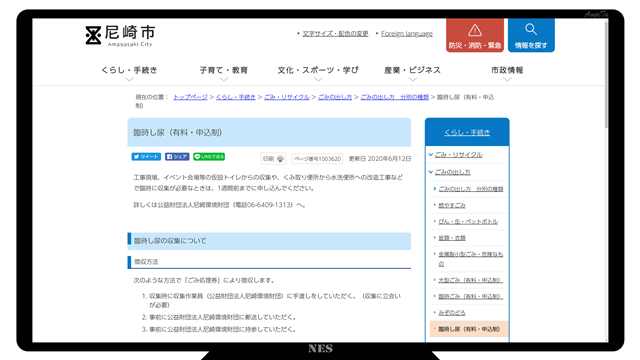
Task: Click the 臨時し尿の収集について section heading
Action: tap(269, 241)
